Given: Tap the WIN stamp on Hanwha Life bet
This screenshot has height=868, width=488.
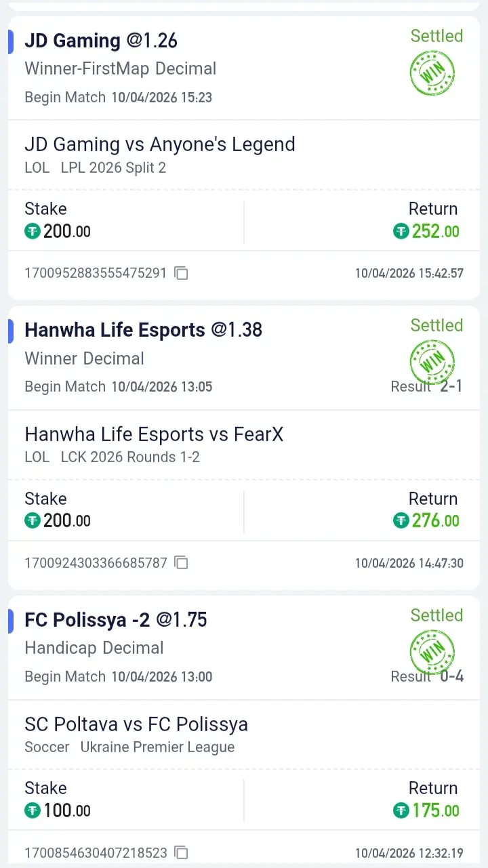Looking at the screenshot, I should click(x=432, y=362).
